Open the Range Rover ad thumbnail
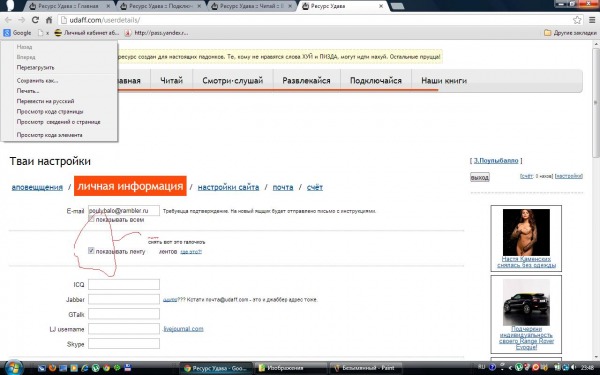Image resolution: width=600 pixels, height=375 pixels. [526, 302]
